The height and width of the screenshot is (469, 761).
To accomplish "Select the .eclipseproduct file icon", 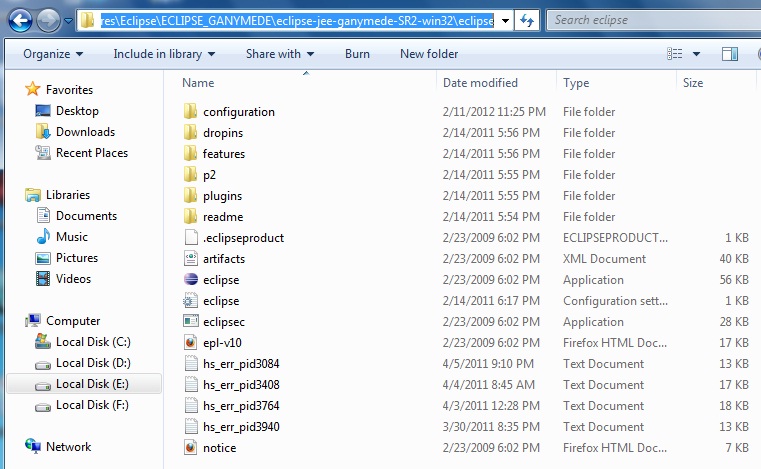I will coord(191,237).
